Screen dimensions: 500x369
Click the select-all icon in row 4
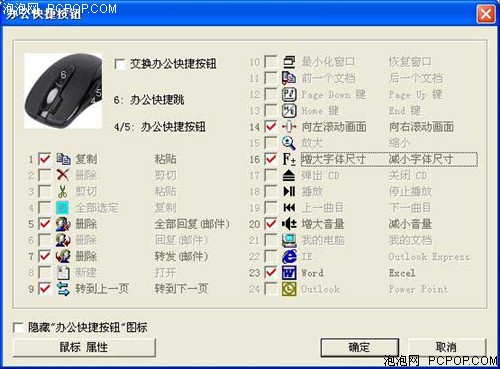click(x=63, y=207)
